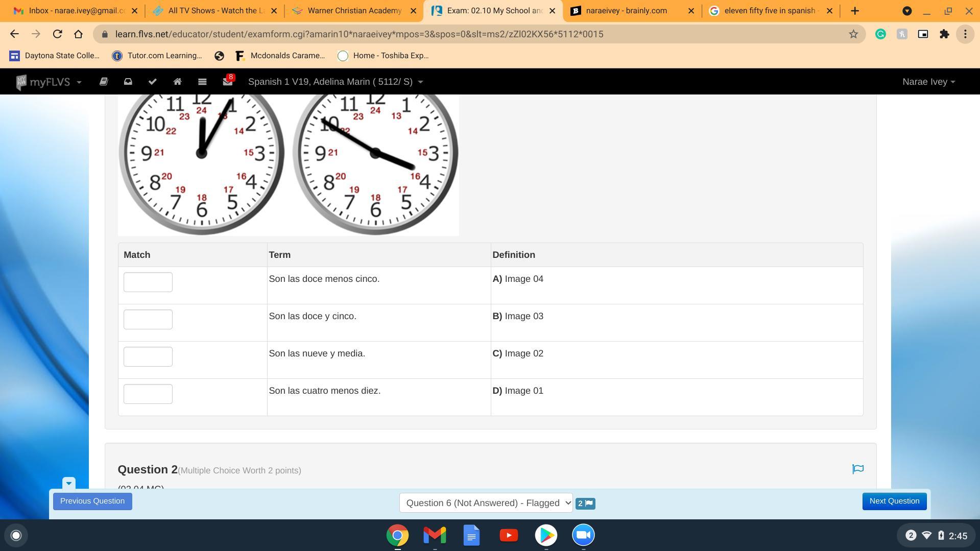Open the Home - Toshiba bookmark
Viewport: 980px width, 551px height.
383,56
